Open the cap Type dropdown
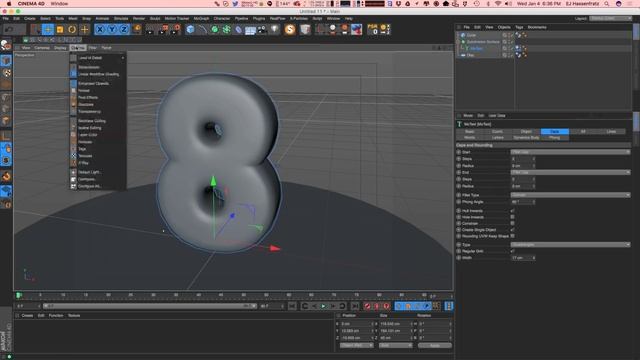Screen dimensions: 640x360 tap(570, 244)
